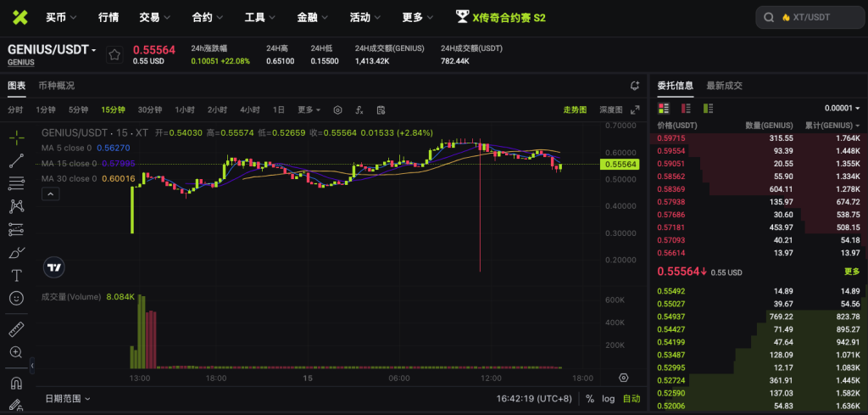868x415 pixels.
Task: Click the 16:42:19 (UTC+8) timezone
Action: 534,398
